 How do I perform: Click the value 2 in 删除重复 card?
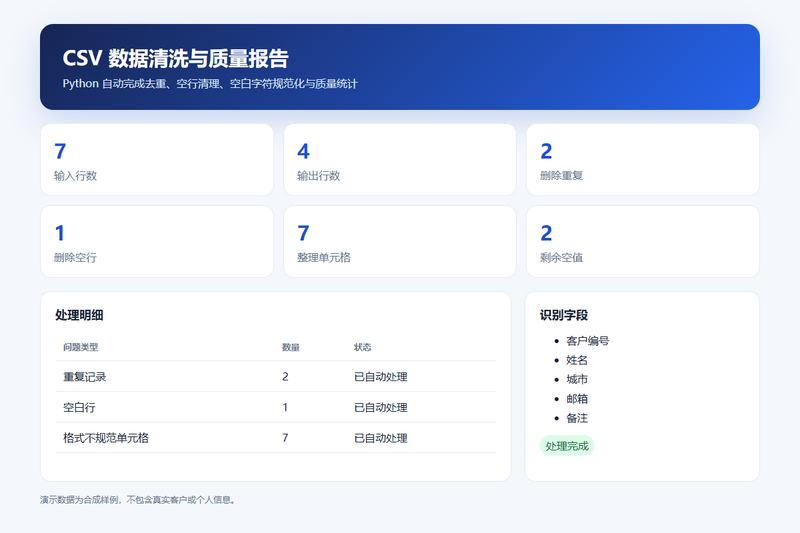point(546,151)
